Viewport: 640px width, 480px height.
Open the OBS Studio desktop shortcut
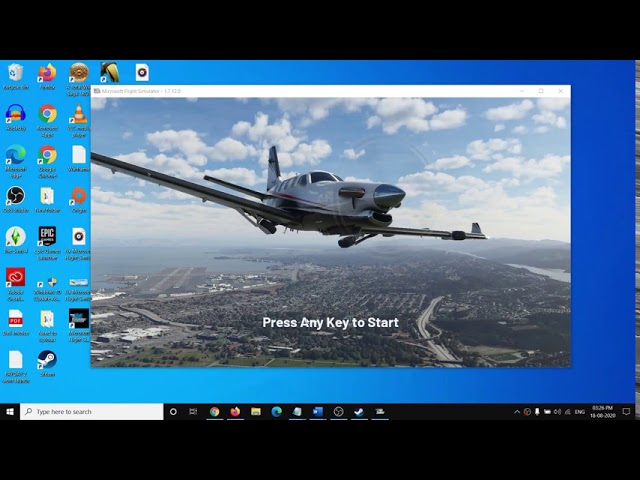[16, 200]
